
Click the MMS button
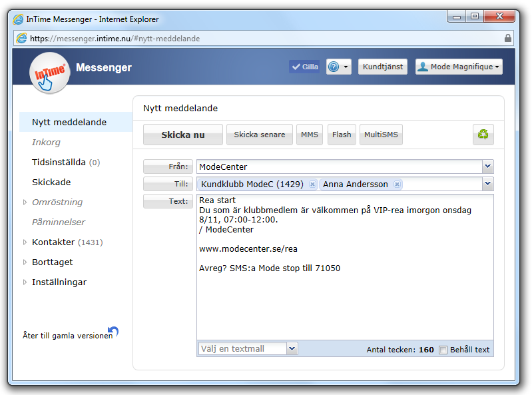(x=310, y=135)
